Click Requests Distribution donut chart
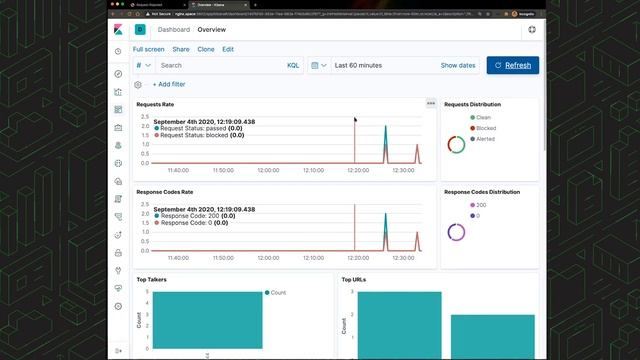 (x=456, y=144)
